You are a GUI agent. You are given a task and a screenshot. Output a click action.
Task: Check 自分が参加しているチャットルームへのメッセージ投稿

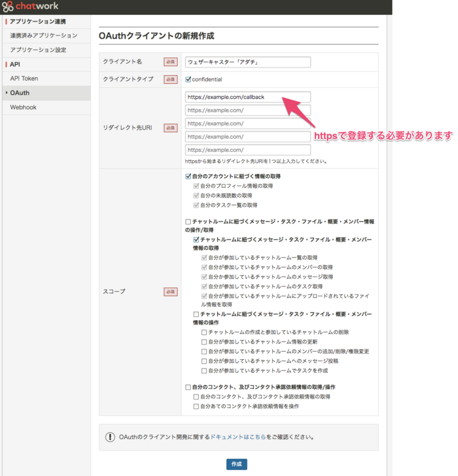coord(204,361)
